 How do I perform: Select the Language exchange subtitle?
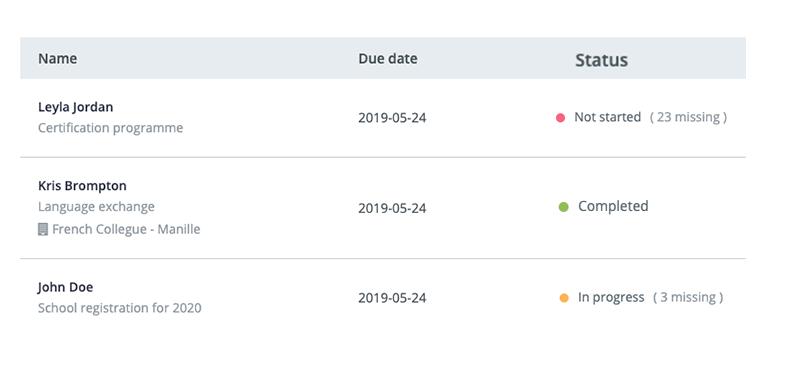pyautogui.click(x=96, y=206)
